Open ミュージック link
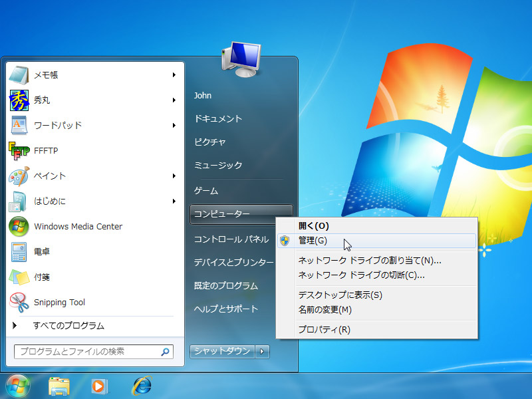The height and width of the screenshot is (399, 532). pyautogui.click(x=218, y=165)
